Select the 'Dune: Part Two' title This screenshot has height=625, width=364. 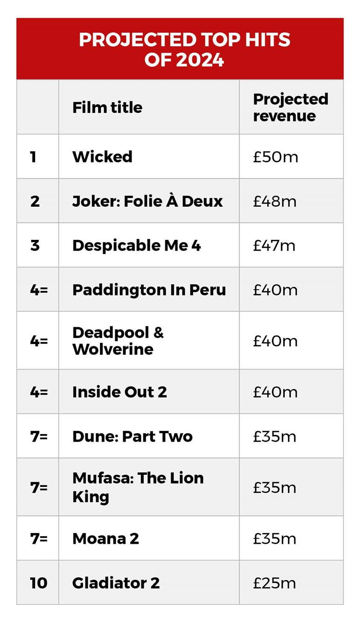tap(132, 436)
